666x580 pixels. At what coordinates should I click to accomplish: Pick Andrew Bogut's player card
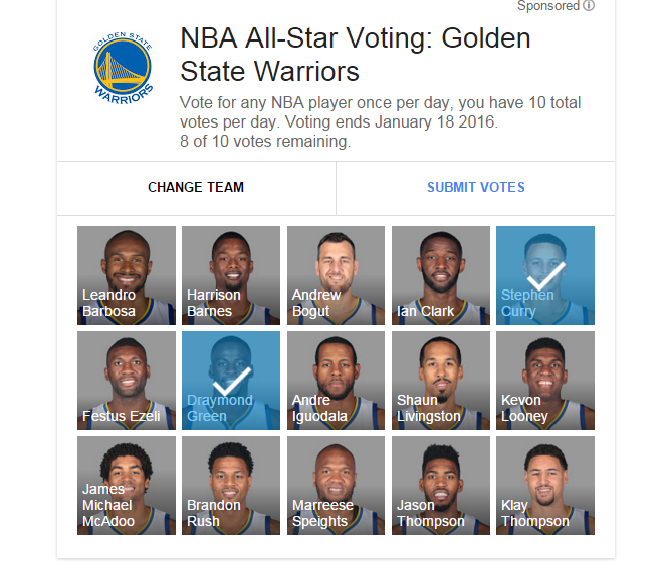[336, 275]
